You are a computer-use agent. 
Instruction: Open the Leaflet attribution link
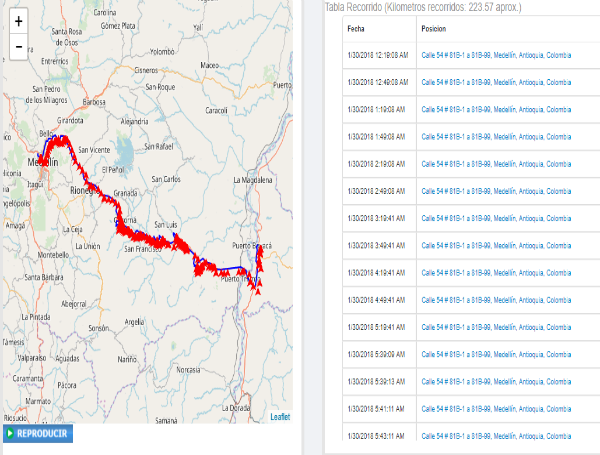coord(280,416)
